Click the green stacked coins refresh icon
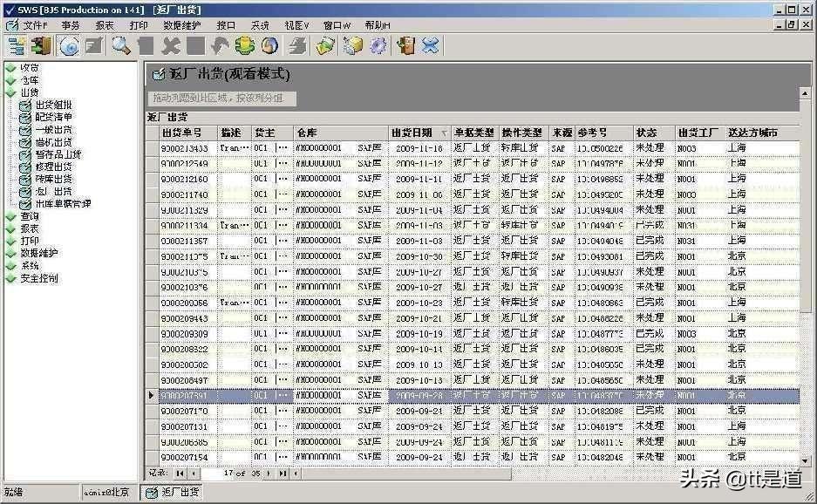 click(244, 46)
